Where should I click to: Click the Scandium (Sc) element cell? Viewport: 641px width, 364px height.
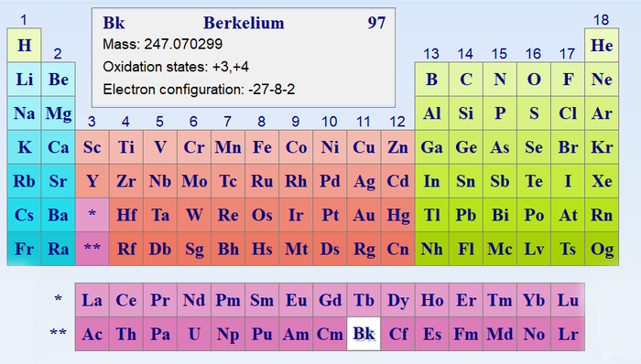[92, 147]
